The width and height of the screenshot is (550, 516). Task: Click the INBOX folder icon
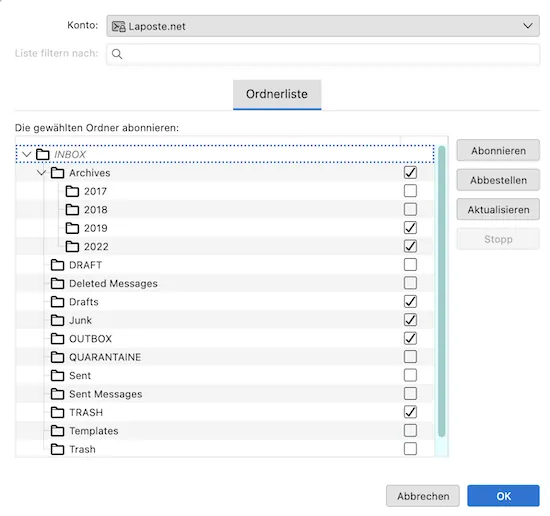point(43,154)
